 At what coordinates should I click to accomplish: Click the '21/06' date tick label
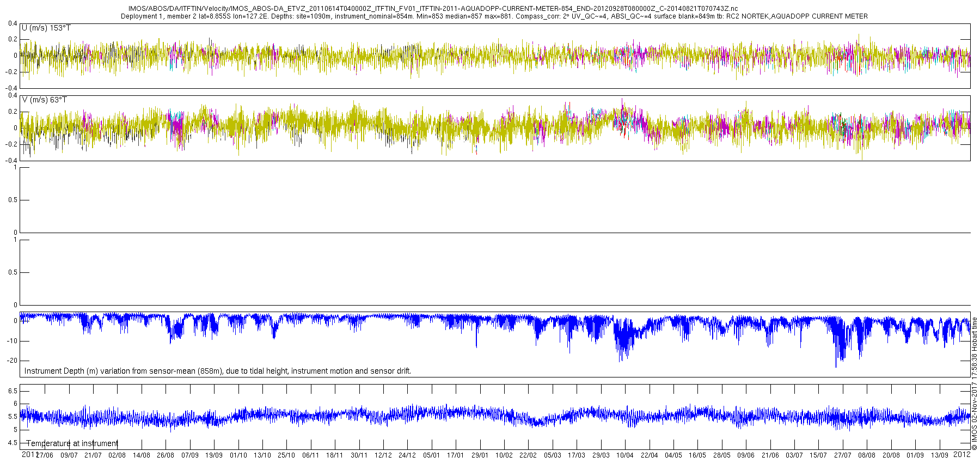[x=770, y=455]
